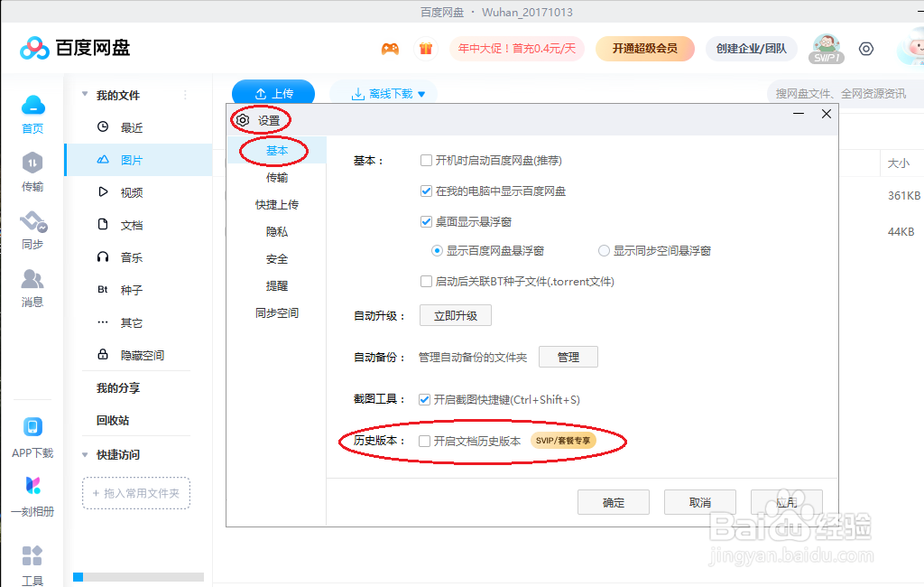This screenshot has height=587, width=924.
Task: Toggle 开启截图快捷键 checkbox
Action: pos(424,400)
